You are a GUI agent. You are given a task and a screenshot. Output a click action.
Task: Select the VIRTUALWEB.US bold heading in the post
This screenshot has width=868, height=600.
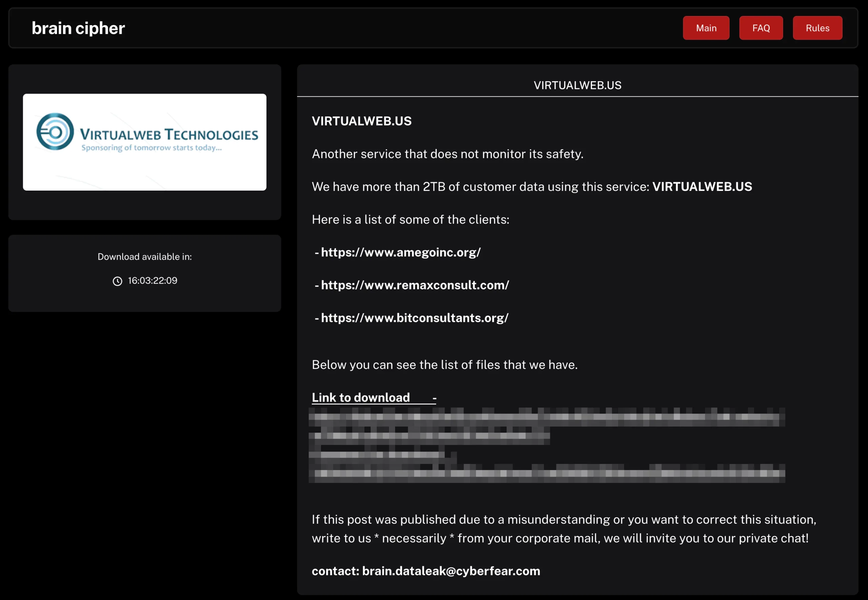click(x=361, y=121)
